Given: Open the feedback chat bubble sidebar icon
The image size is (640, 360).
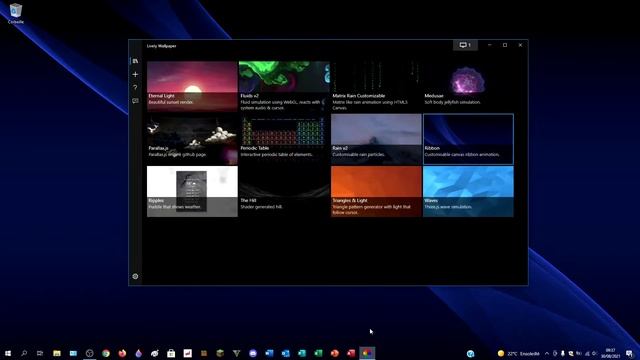Looking at the screenshot, I should point(135,101).
